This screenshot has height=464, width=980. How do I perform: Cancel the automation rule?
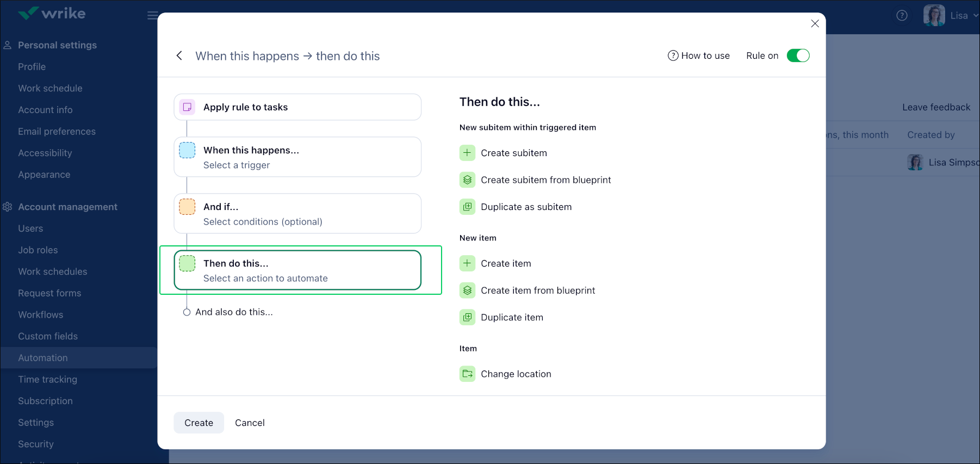click(250, 423)
